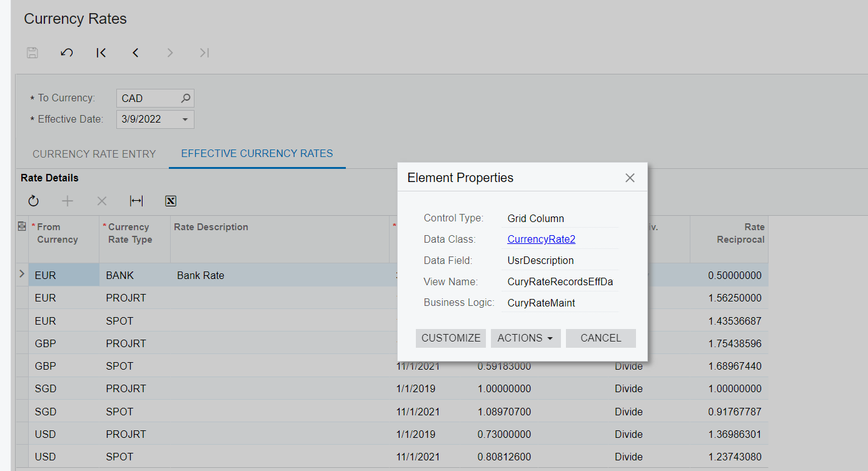Viewport: 868px width, 471px height.
Task: Go to first record icon
Action: click(101, 53)
